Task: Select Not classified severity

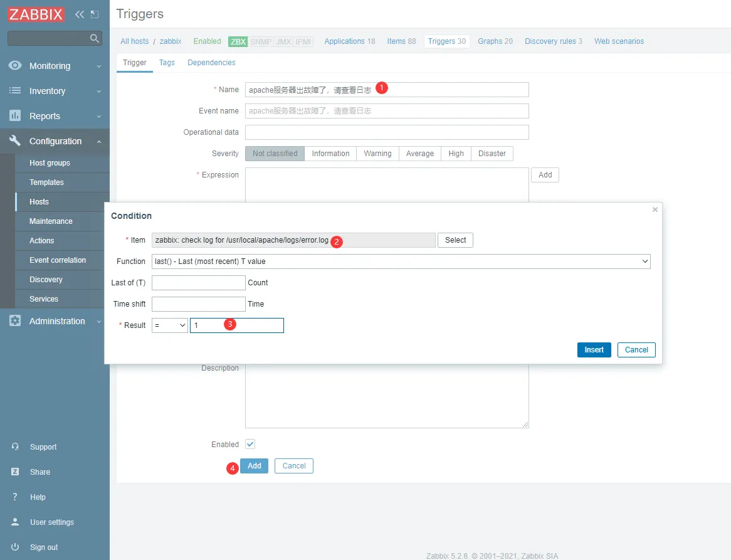Action: 275,154
